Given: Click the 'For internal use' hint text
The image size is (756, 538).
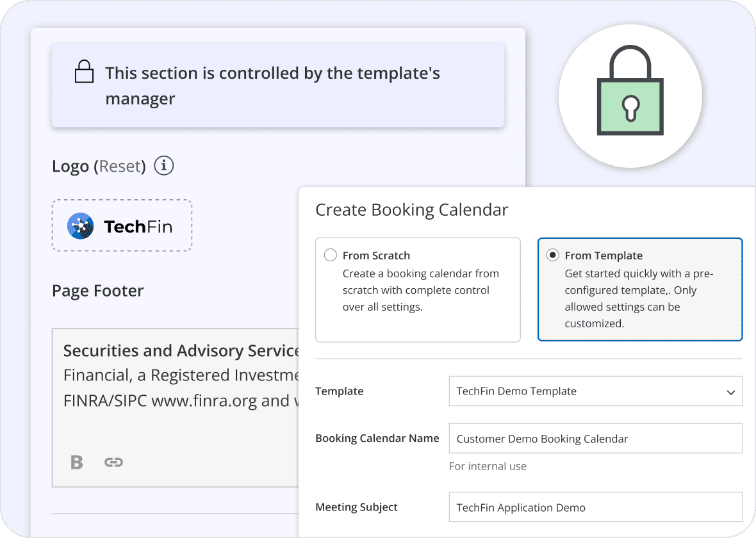Looking at the screenshot, I should [x=488, y=466].
